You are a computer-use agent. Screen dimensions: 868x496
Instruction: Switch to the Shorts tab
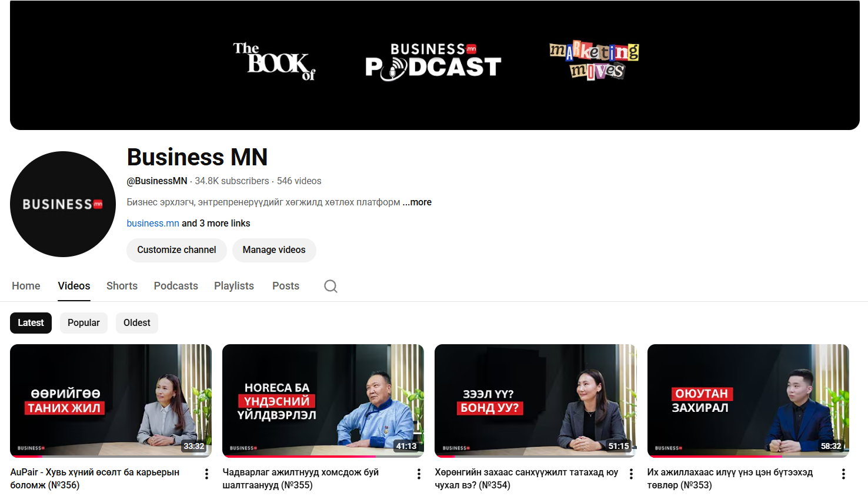click(x=122, y=286)
